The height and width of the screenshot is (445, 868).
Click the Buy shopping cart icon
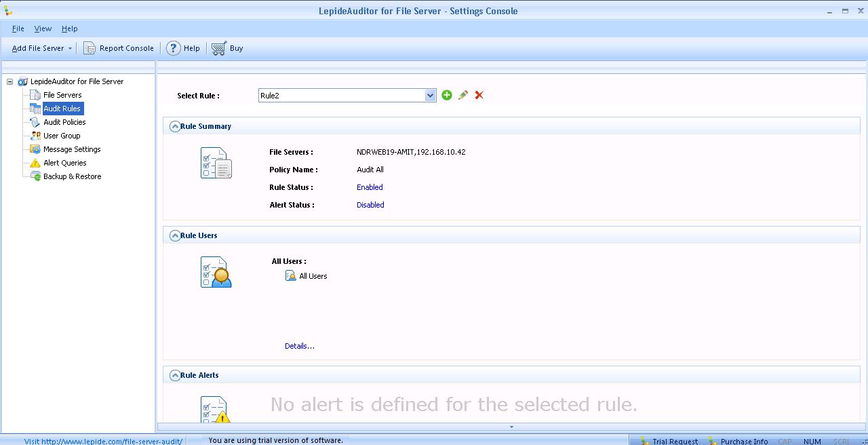(x=218, y=48)
